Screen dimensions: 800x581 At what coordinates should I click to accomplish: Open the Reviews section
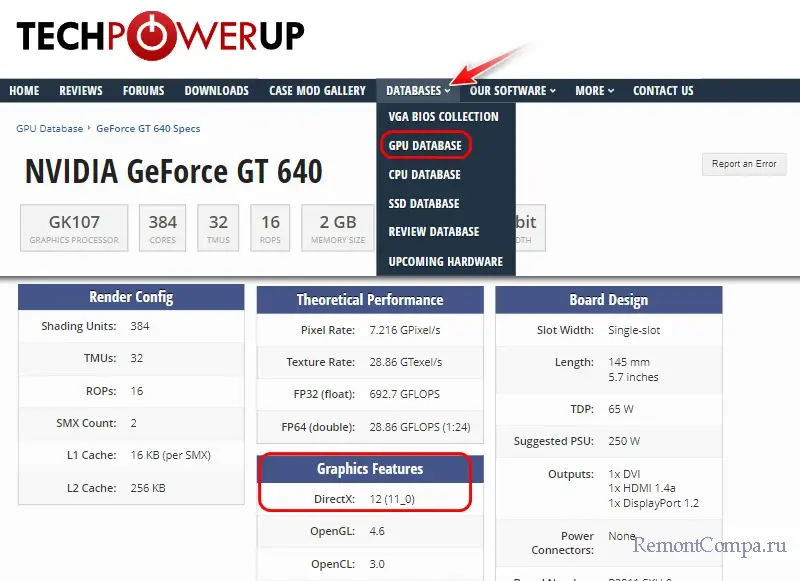[81, 91]
